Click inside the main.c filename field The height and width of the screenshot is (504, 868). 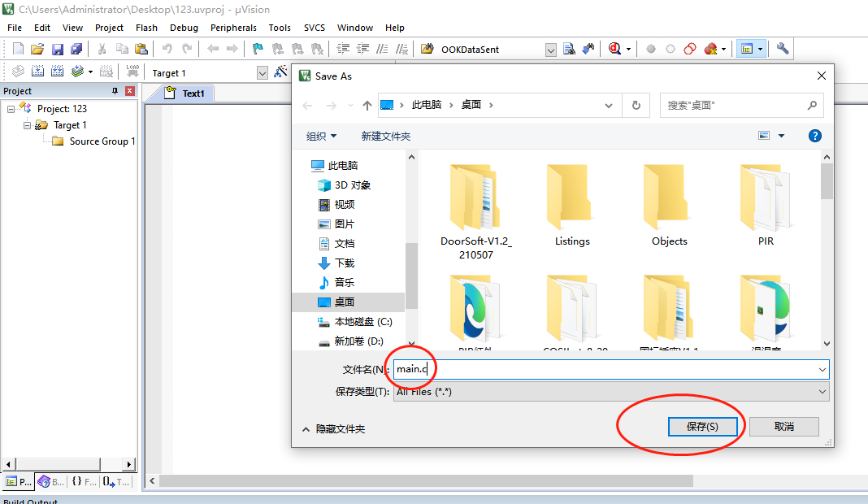488,368
